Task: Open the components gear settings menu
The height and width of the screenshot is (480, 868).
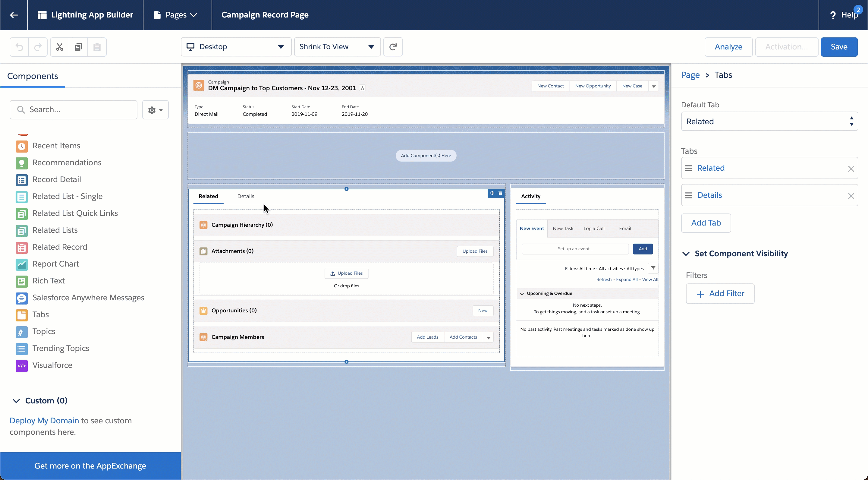Action: [155, 110]
